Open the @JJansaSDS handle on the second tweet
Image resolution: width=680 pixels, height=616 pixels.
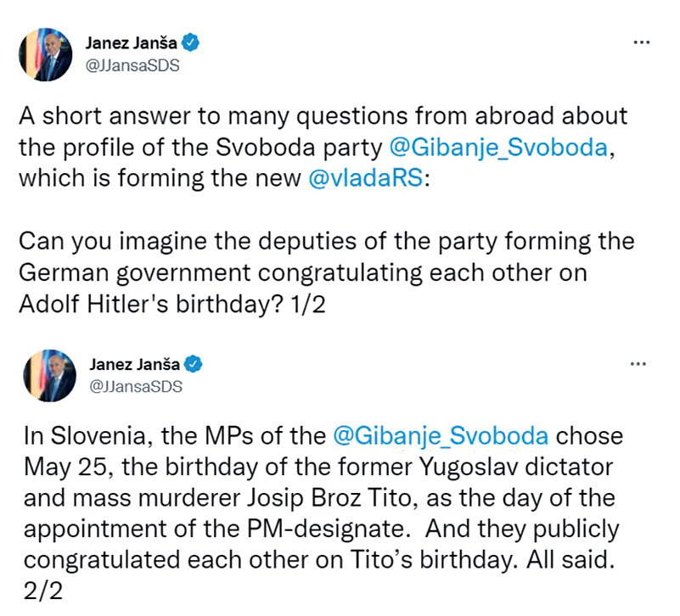[136, 387]
